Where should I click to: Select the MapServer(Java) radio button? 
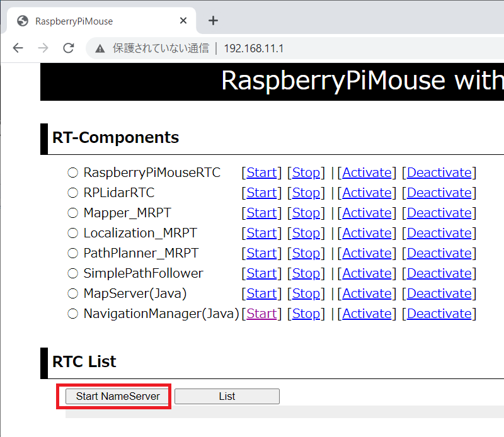[72, 293]
